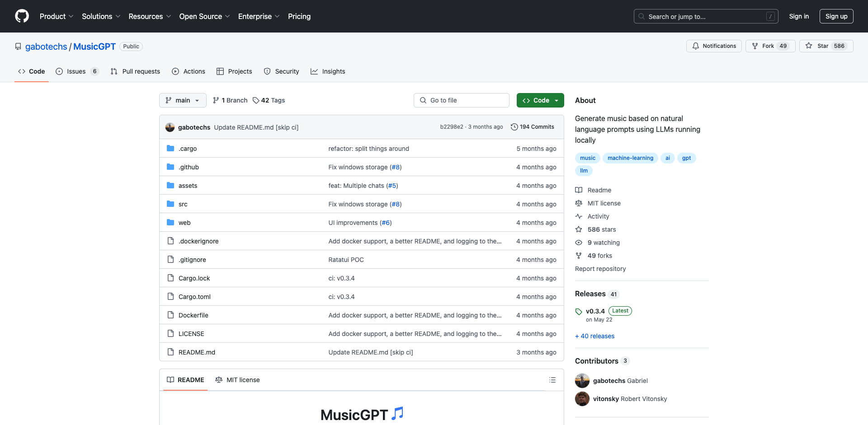Open the Ratatui POC commit message
Screen dimensions: 868x425
point(346,260)
